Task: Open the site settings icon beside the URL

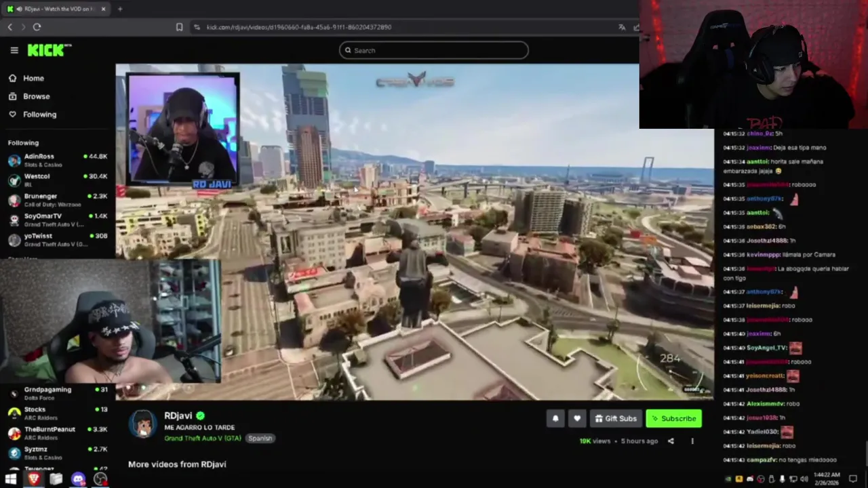Action: (197, 27)
